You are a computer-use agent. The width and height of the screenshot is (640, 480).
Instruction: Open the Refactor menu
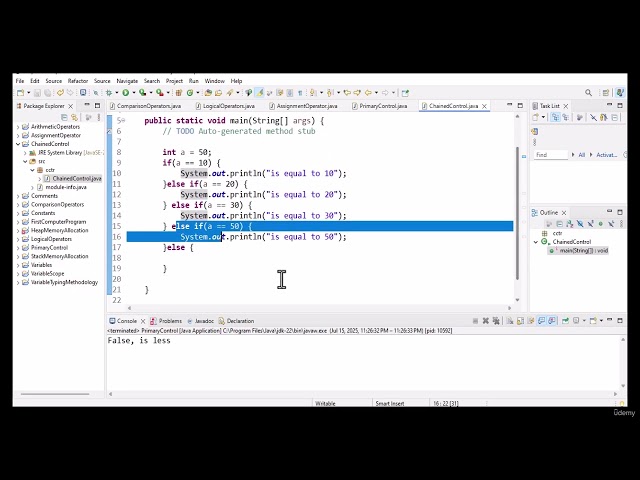click(78, 81)
